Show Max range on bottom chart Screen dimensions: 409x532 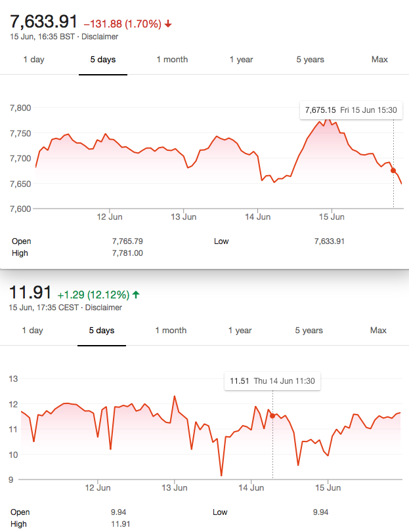[x=377, y=330]
